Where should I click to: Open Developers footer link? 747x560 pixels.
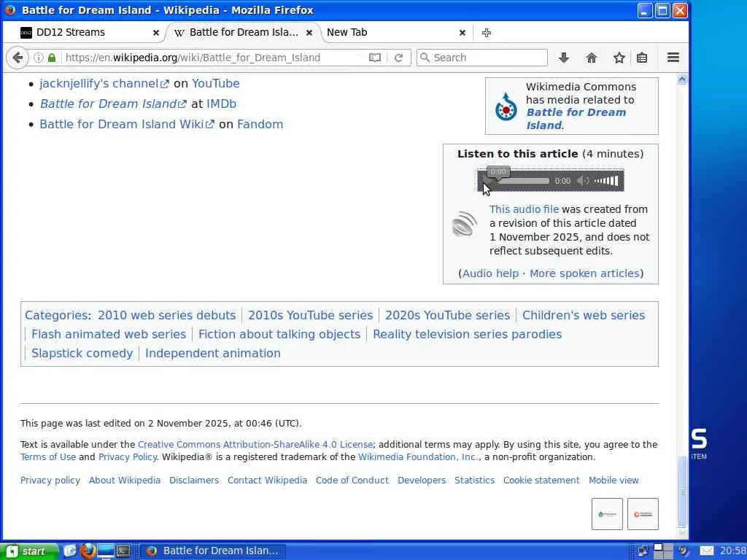point(422,480)
